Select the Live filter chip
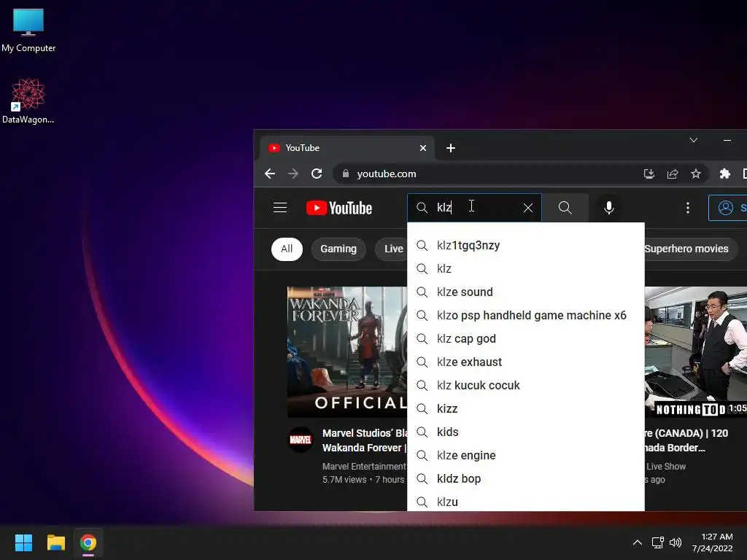 392,249
